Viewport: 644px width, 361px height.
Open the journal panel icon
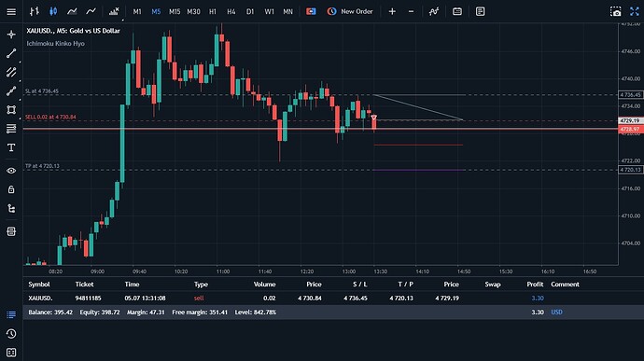[x=11, y=353]
